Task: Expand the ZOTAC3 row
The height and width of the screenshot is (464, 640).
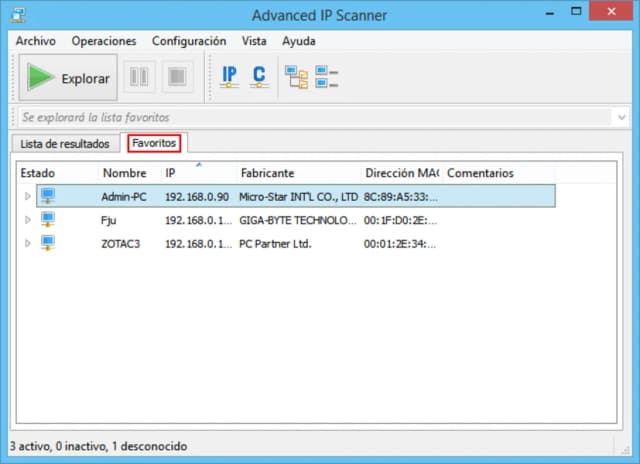Action: click(x=27, y=244)
